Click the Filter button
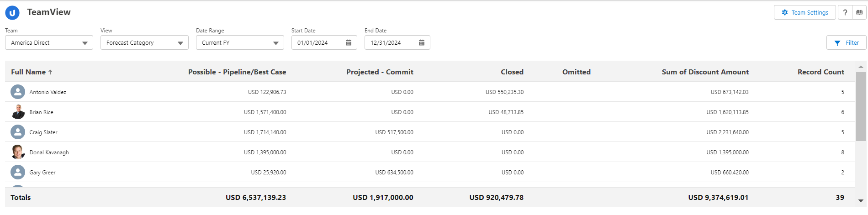868x215 pixels. click(x=846, y=43)
